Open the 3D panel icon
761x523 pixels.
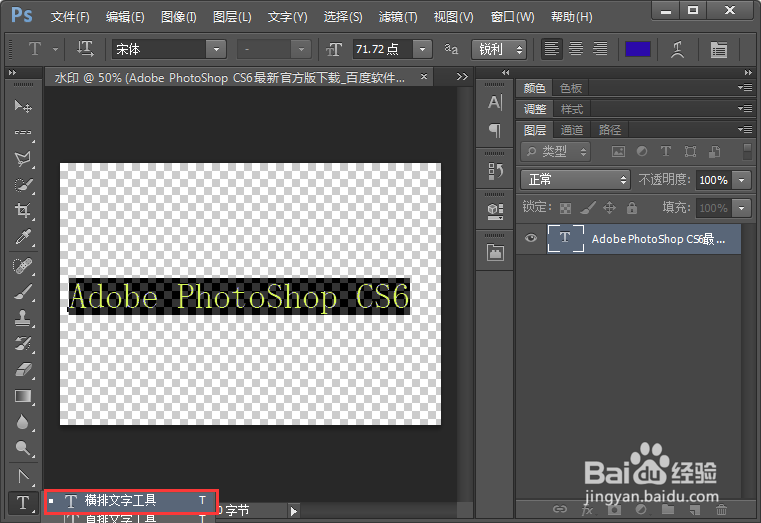tap(495, 211)
